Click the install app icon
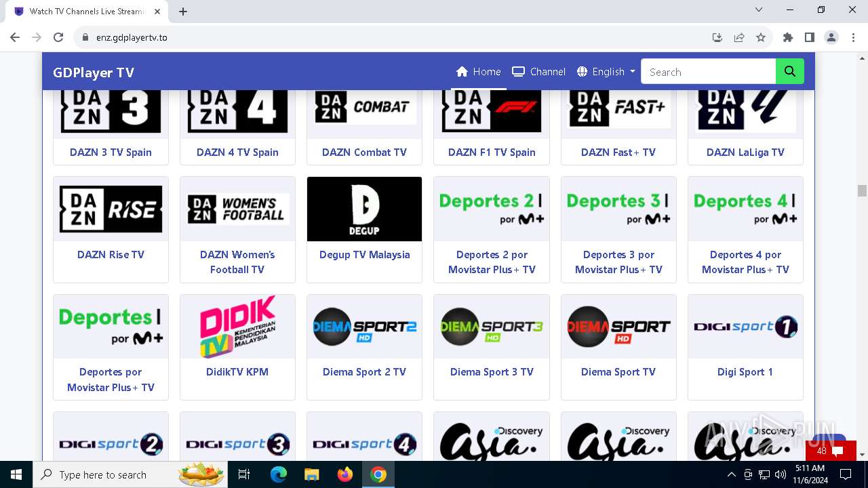 (717, 37)
